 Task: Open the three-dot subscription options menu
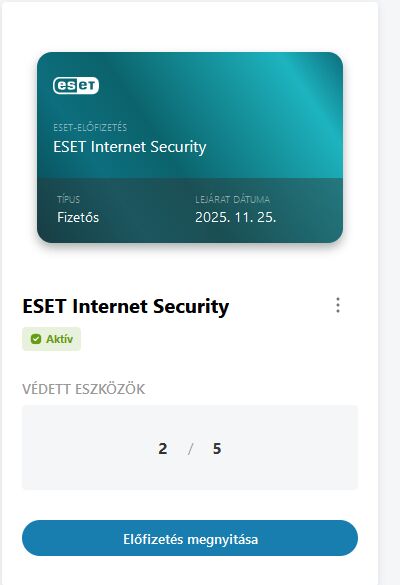click(x=338, y=305)
